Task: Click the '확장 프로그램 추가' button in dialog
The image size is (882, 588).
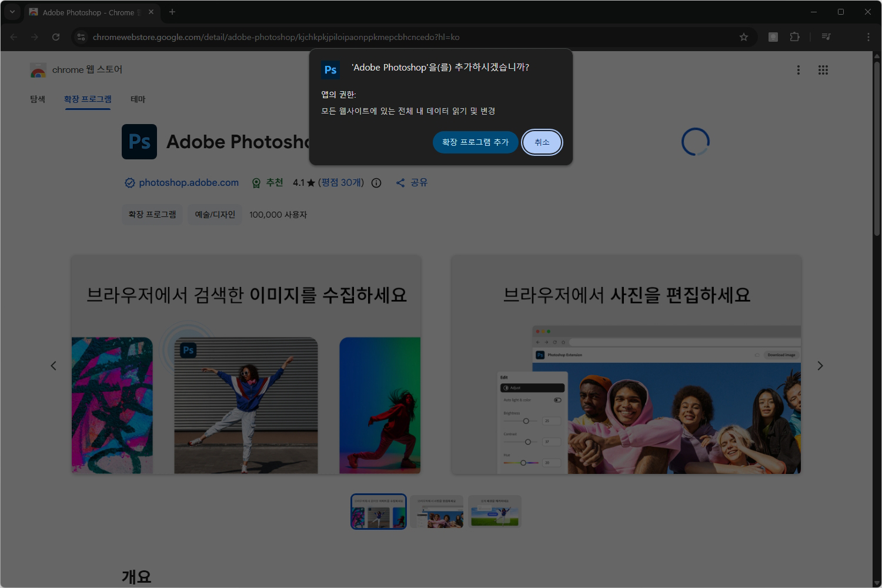Action: click(475, 142)
